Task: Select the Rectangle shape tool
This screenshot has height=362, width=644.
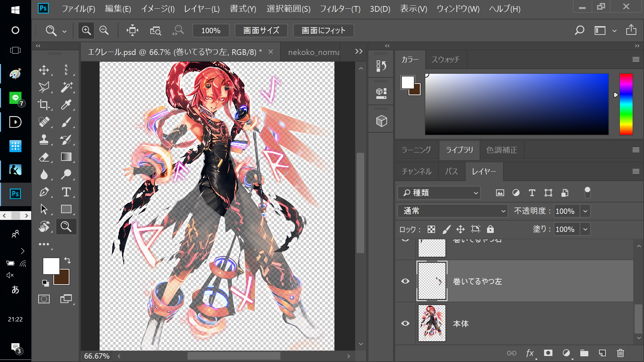Action: tap(66, 209)
